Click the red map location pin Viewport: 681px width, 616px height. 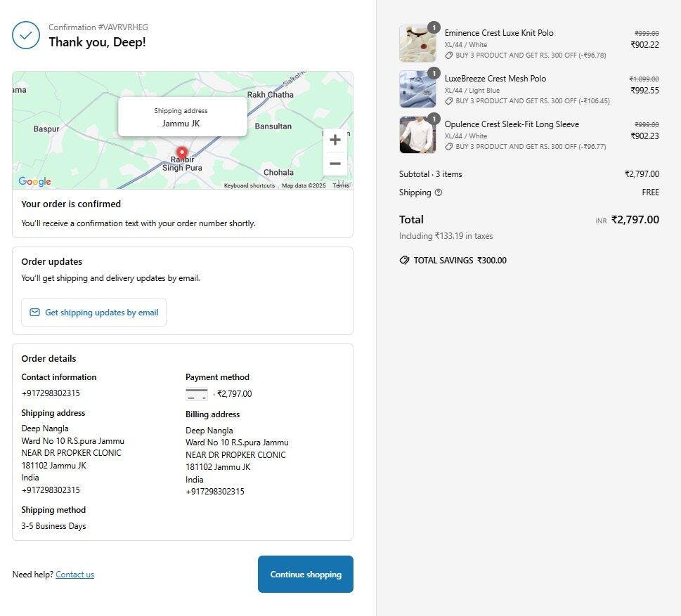[182, 154]
